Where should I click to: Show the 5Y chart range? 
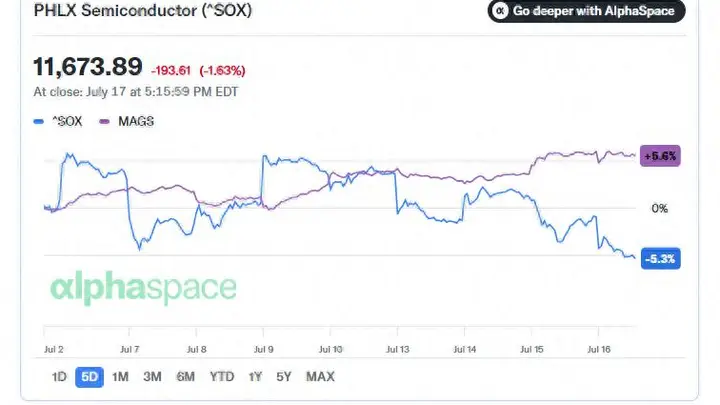point(284,377)
